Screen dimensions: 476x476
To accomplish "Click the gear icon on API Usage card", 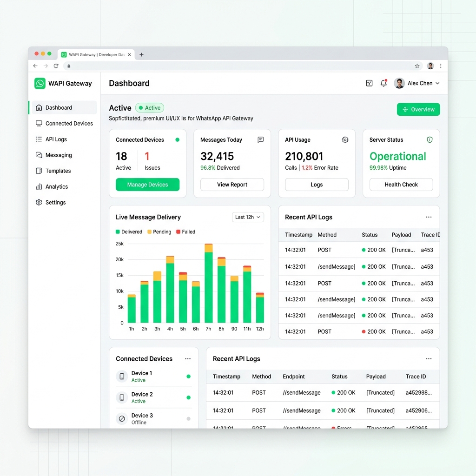I will [345, 139].
